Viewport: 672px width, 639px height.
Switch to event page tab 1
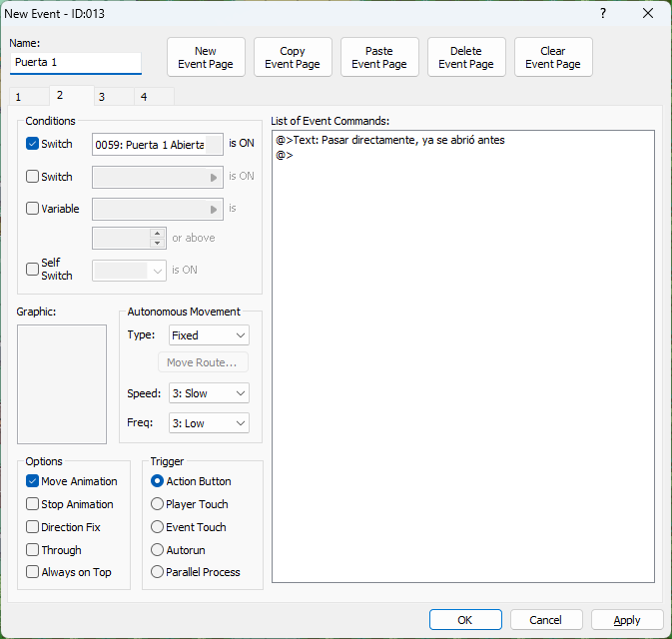(18, 97)
